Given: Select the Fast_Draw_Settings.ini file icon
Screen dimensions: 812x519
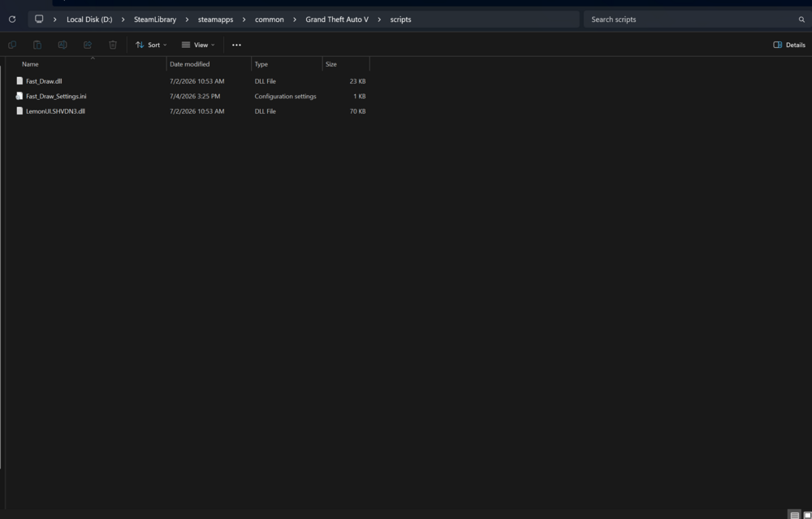Looking at the screenshot, I should [19, 96].
